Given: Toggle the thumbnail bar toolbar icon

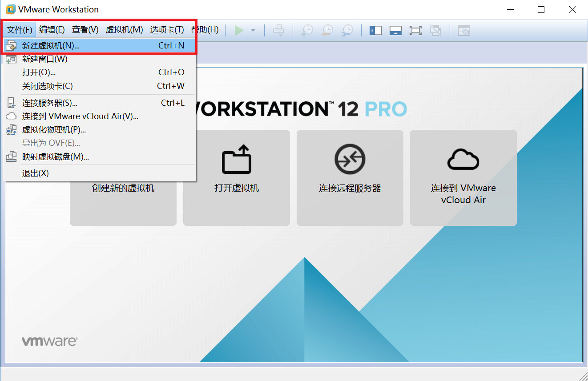Looking at the screenshot, I should [396, 30].
